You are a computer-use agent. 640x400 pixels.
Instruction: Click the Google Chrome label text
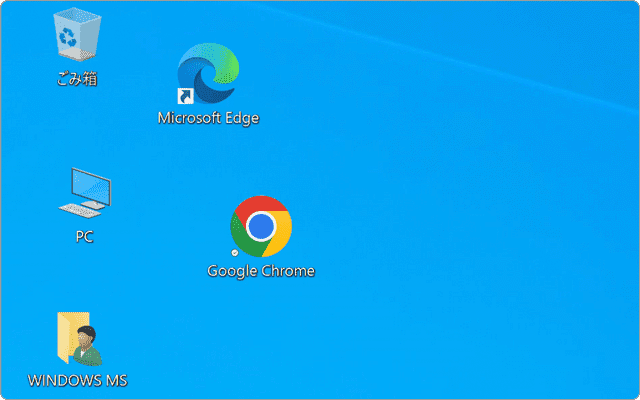(261, 271)
